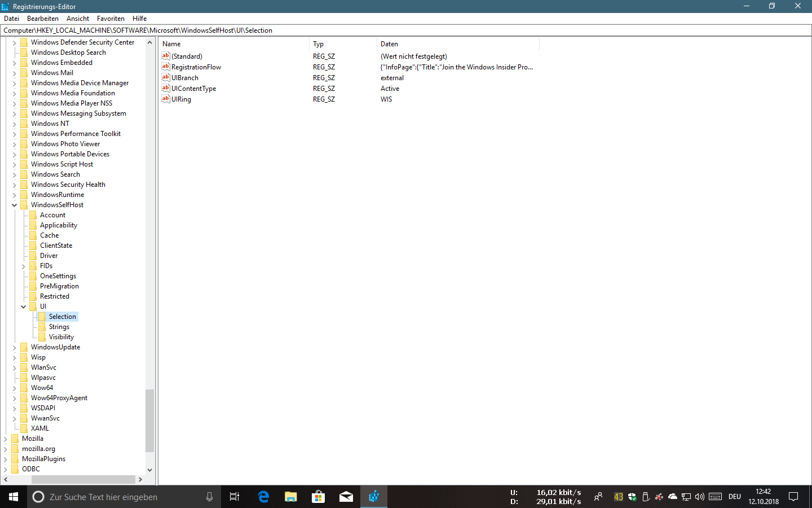Open Windows Defender shield tray icon
812x508 pixels.
point(632,497)
